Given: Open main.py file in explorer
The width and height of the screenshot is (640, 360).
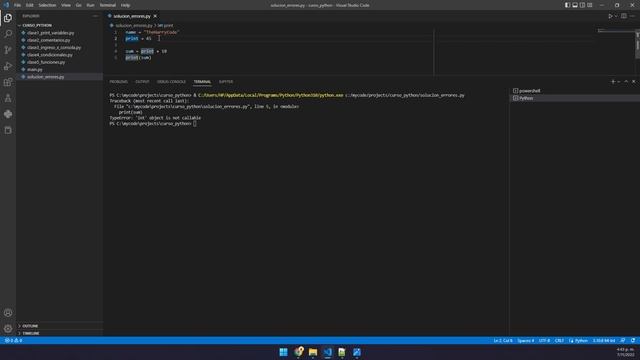Looking at the screenshot, I should point(35,69).
